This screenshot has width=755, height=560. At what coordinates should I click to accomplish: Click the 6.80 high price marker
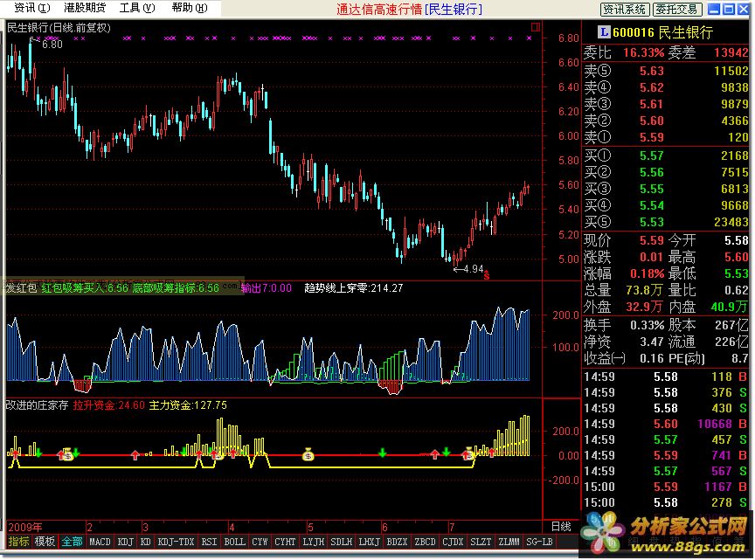52,45
